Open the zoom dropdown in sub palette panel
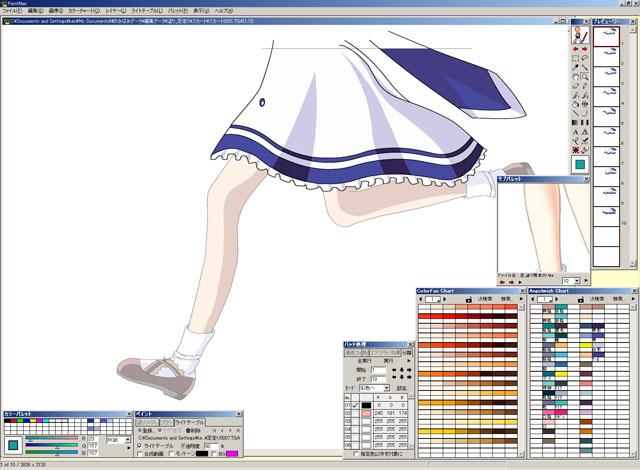This screenshot has height=470, width=640. coord(577,281)
